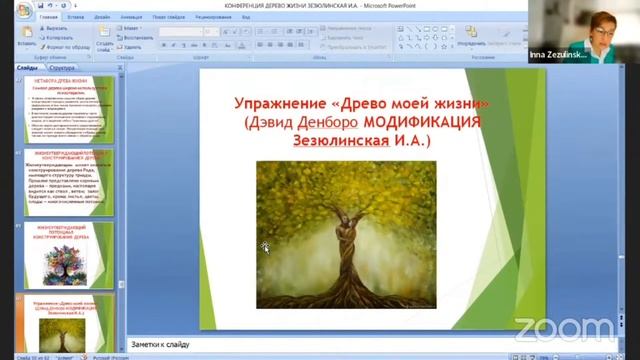Select the right arrow block shape
The width and height of the screenshot is (640, 360).
427,38
